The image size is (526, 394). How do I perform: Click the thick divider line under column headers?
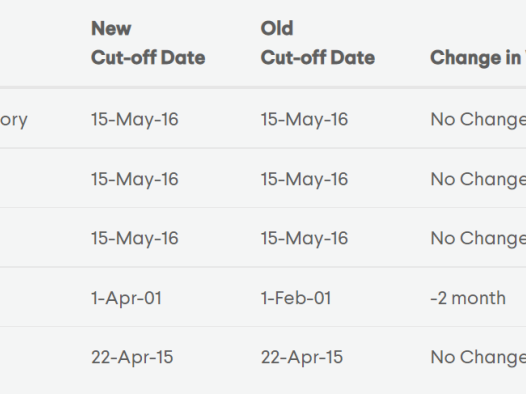pos(263,88)
